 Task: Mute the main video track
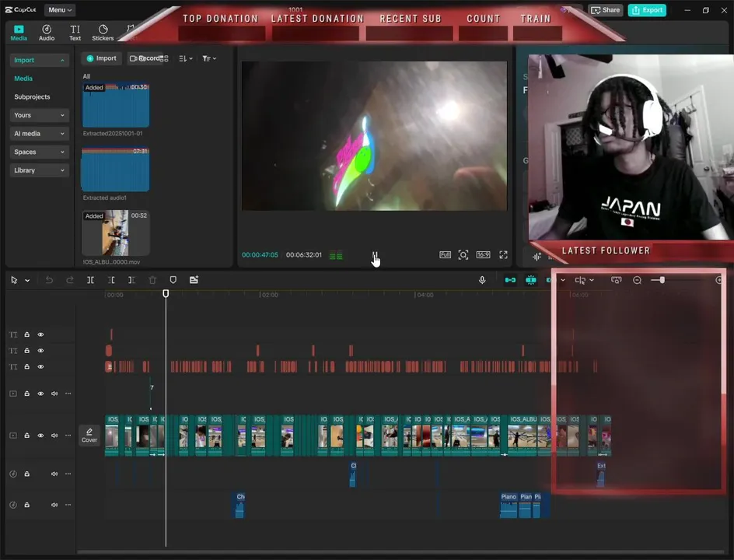pyautogui.click(x=54, y=436)
